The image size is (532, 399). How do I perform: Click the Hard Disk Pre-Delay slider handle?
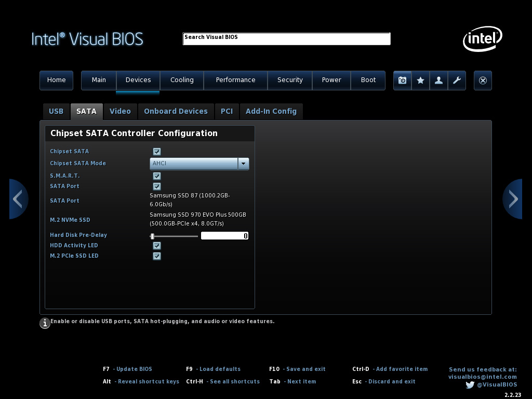pos(152,236)
